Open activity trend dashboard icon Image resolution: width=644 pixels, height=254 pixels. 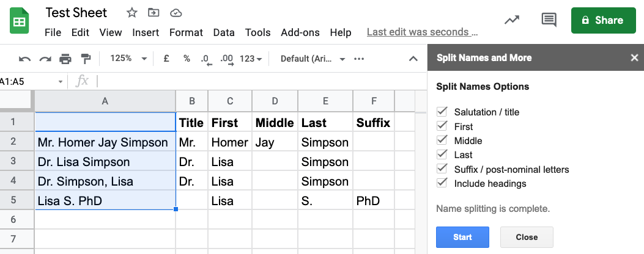pos(512,20)
